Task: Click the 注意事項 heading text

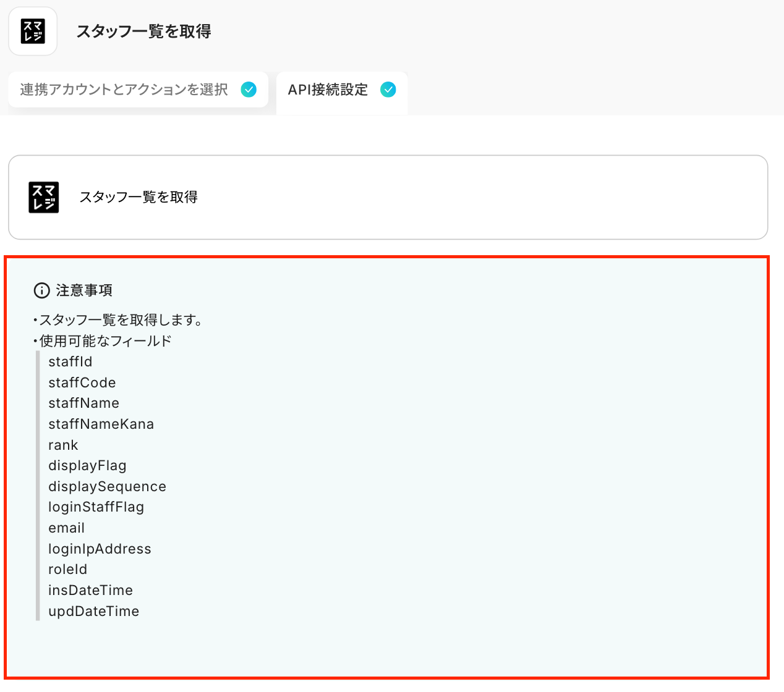Action: click(84, 290)
